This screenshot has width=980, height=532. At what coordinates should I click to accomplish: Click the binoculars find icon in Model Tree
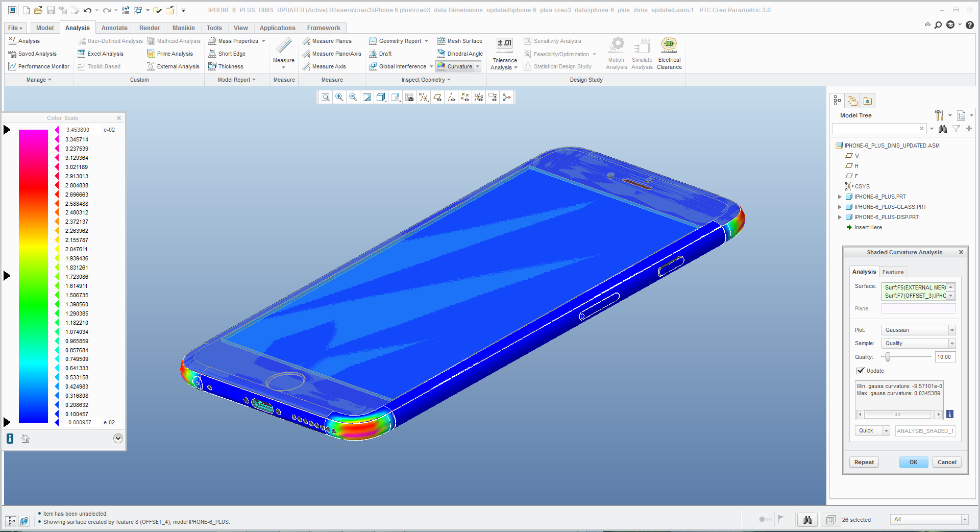pos(943,129)
